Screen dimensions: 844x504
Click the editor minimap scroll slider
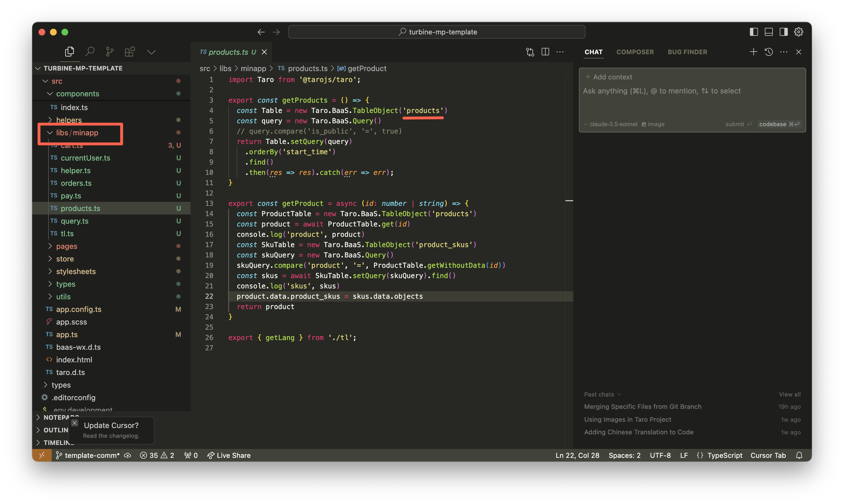point(569,201)
